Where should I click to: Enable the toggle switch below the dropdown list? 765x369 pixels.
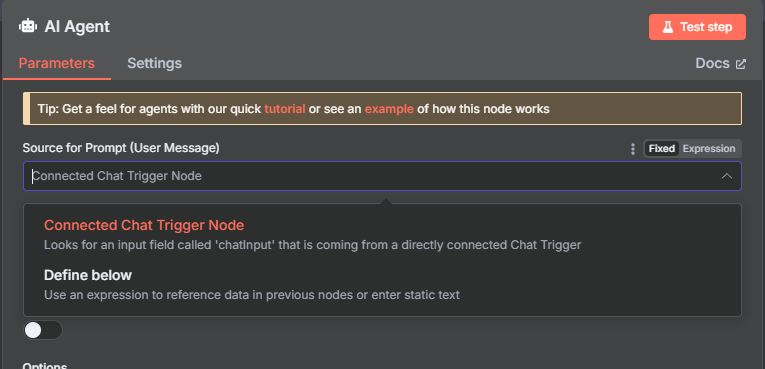click(x=43, y=330)
